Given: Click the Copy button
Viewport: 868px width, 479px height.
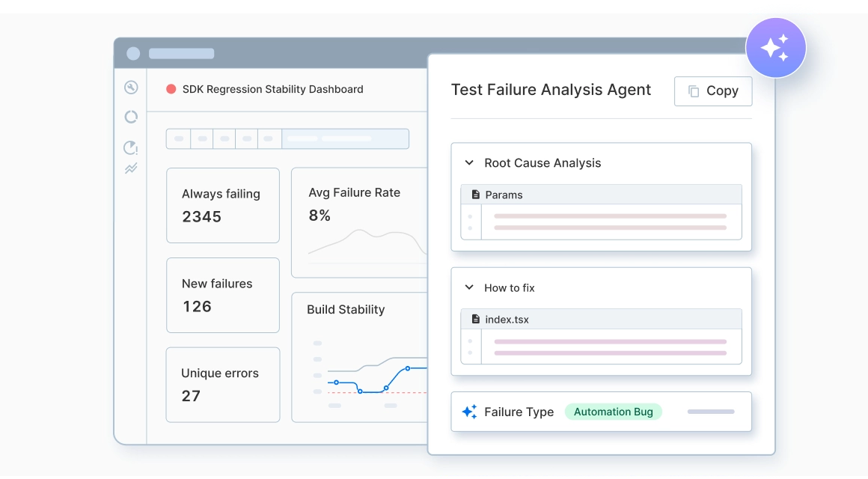Looking at the screenshot, I should (x=712, y=91).
